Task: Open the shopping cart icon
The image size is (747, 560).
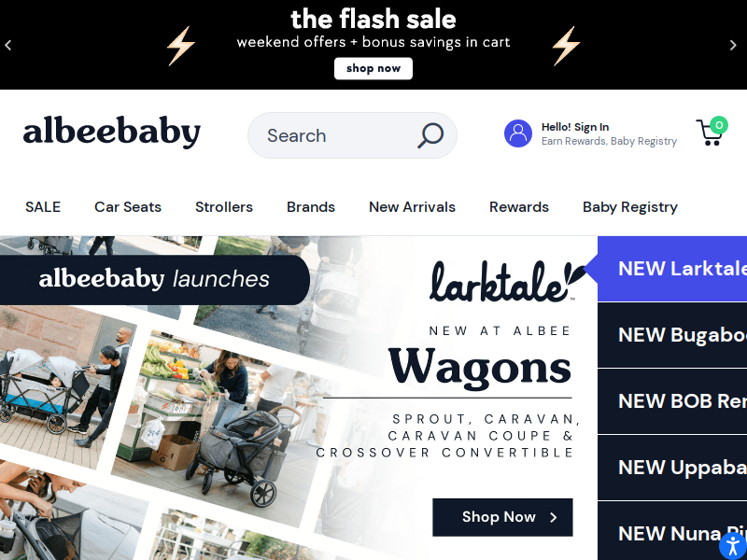Action: [x=712, y=131]
